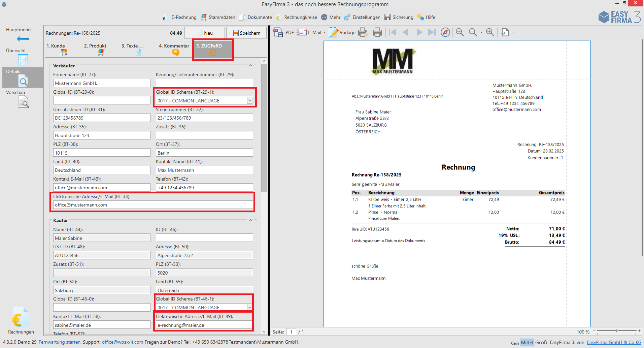Screen dimensions: 644x348
Task: Open the Vorschau preview view
Action: 23,102
